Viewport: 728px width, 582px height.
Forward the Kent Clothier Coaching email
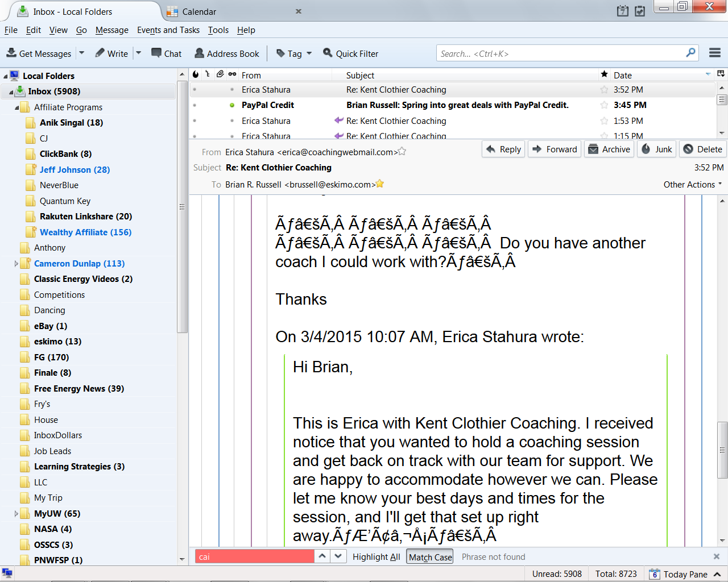(x=555, y=149)
